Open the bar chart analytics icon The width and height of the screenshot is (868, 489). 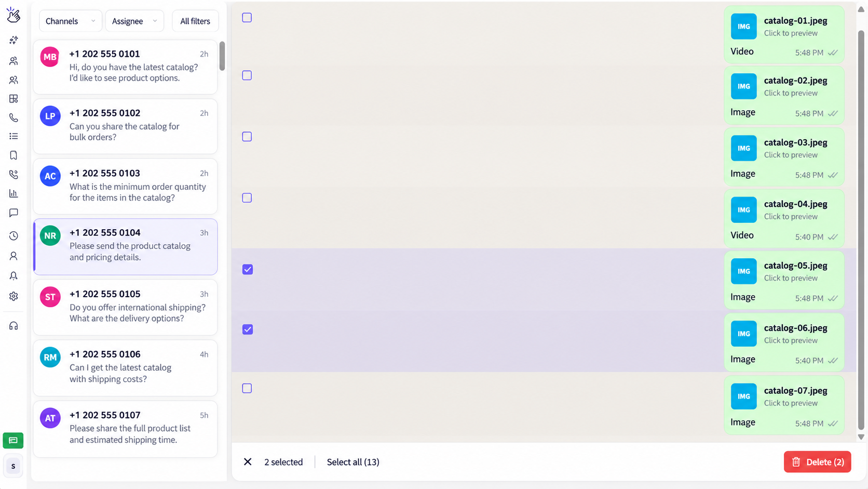[x=13, y=193]
